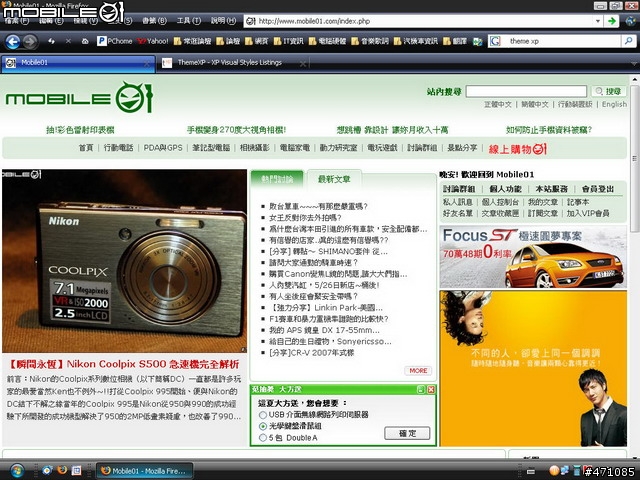The height and width of the screenshot is (480, 640).
Task: Open 會員登出 in member panel
Action: [598, 189]
